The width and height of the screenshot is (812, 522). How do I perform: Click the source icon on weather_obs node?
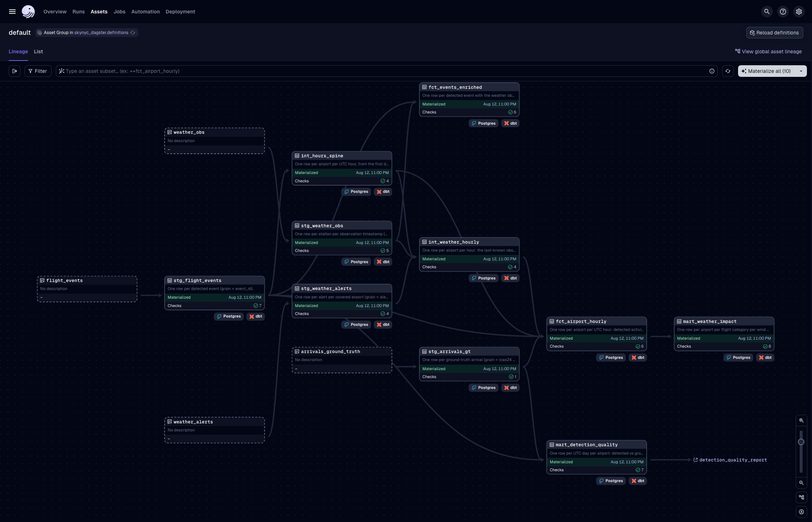coord(170,132)
